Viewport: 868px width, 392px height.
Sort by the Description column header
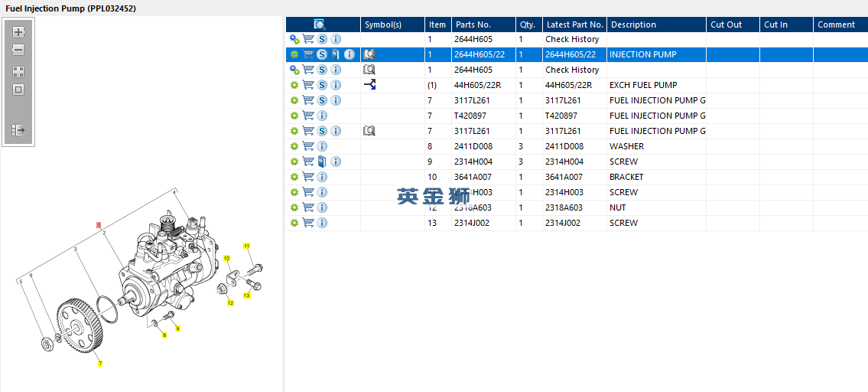pyautogui.click(x=656, y=24)
